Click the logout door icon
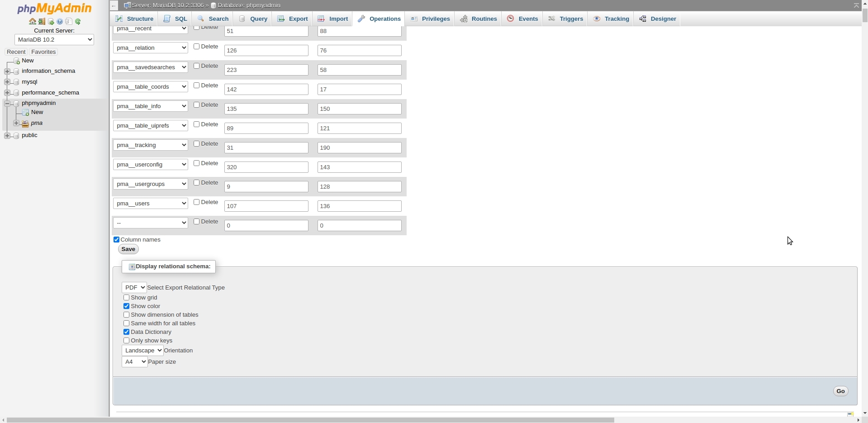This screenshot has height=423, width=868. tap(41, 21)
